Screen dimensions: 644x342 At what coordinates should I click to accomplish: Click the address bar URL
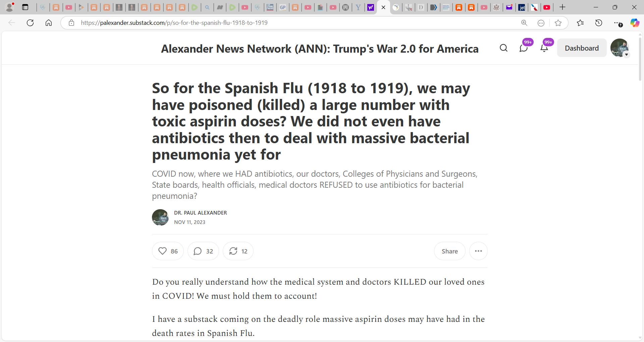[x=174, y=23]
